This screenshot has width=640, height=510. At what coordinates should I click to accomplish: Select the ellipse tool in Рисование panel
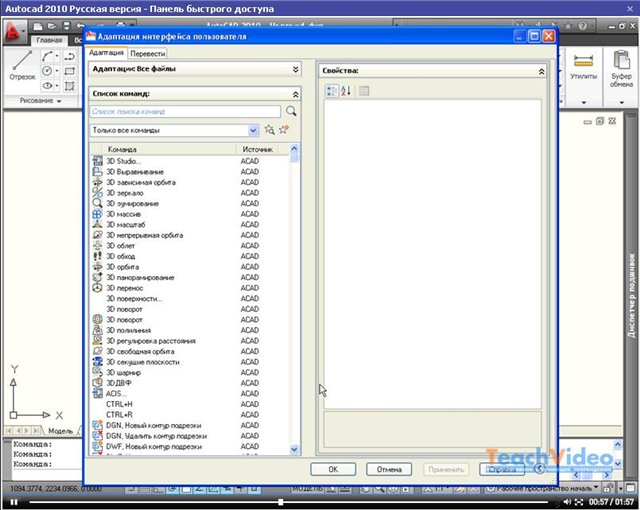tap(47, 86)
